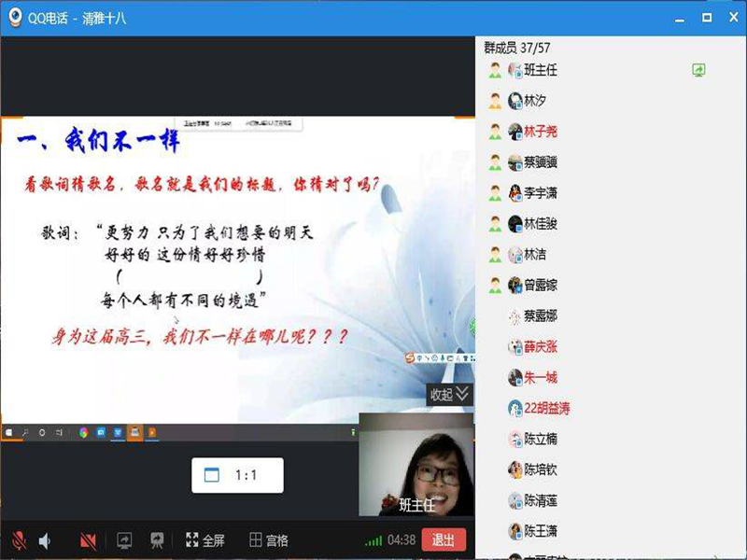This screenshot has height=560, width=747.
Task: Check the green signal strength indicator
Action: (x=373, y=540)
